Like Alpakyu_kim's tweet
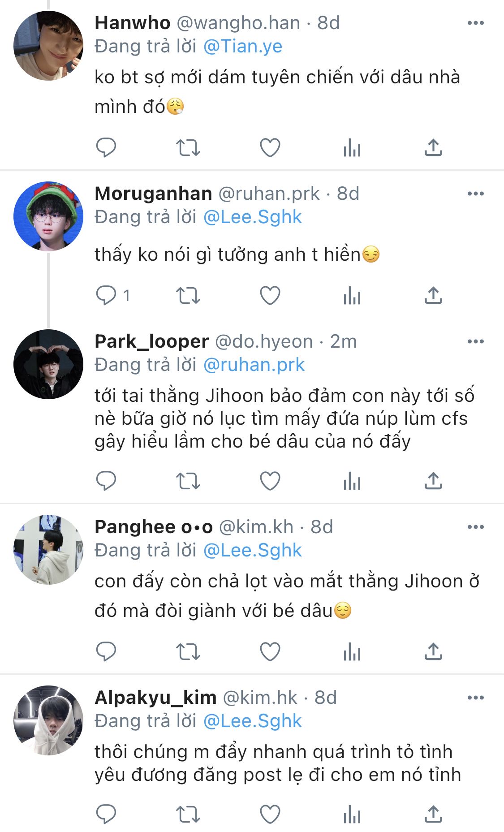The width and height of the screenshot is (504, 832). pos(270,814)
